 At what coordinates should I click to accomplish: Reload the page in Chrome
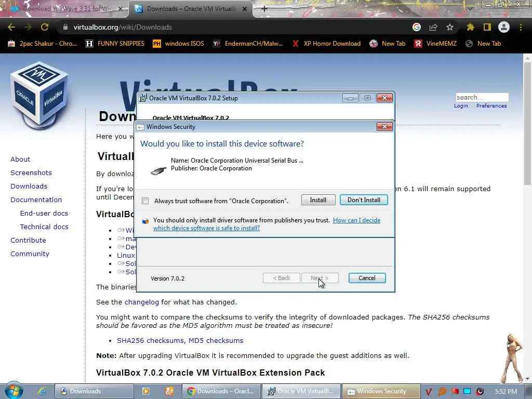(x=45, y=27)
